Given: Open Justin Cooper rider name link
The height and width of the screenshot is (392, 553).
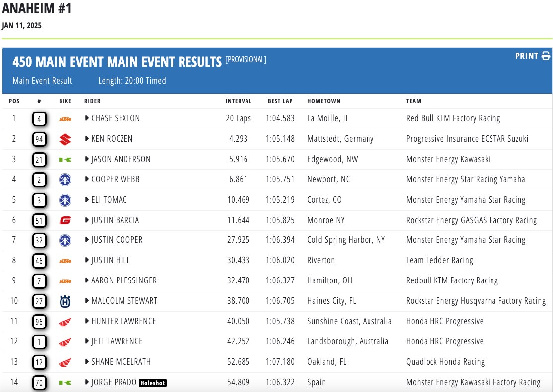Looking at the screenshot, I should coord(117,240).
